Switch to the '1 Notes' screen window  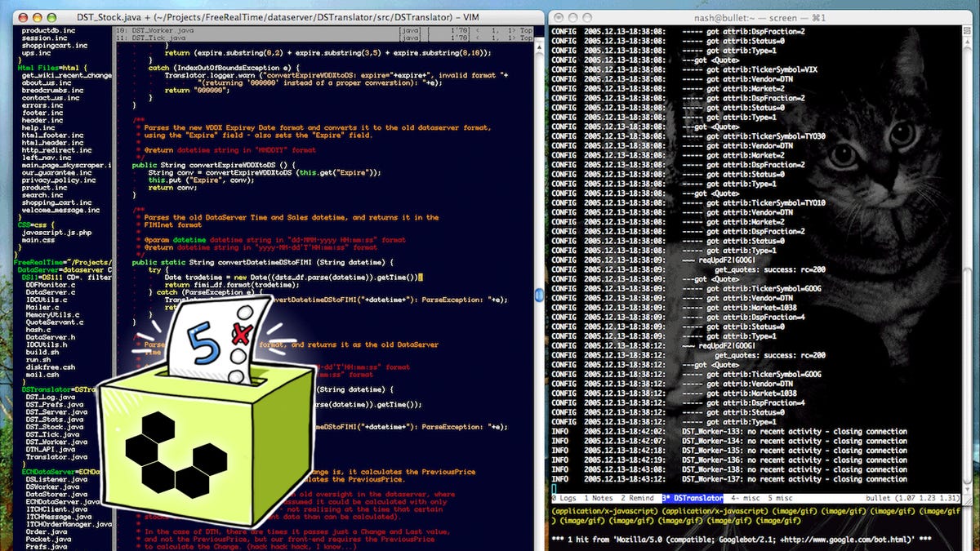point(599,498)
